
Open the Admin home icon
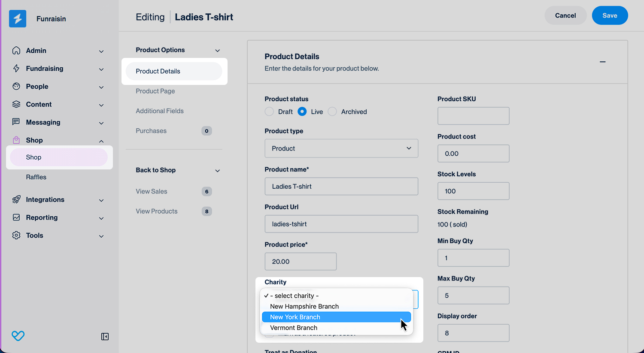(x=16, y=51)
